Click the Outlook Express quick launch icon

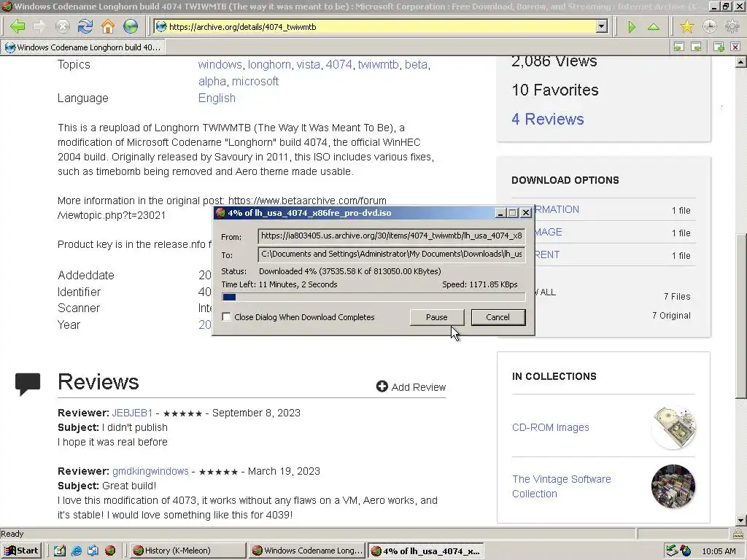[x=93, y=551]
